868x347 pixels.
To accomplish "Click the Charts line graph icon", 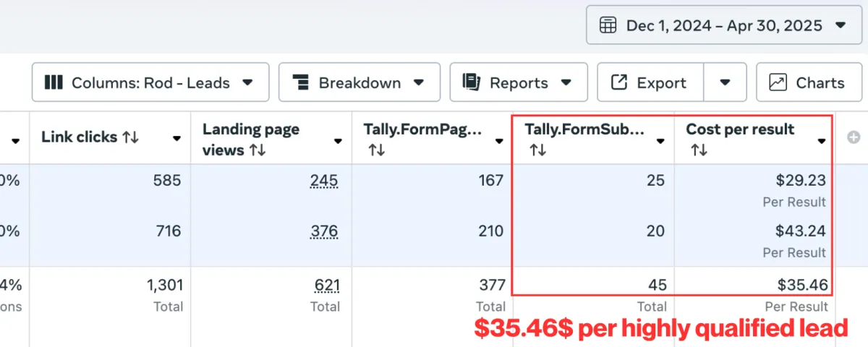I will [x=778, y=82].
